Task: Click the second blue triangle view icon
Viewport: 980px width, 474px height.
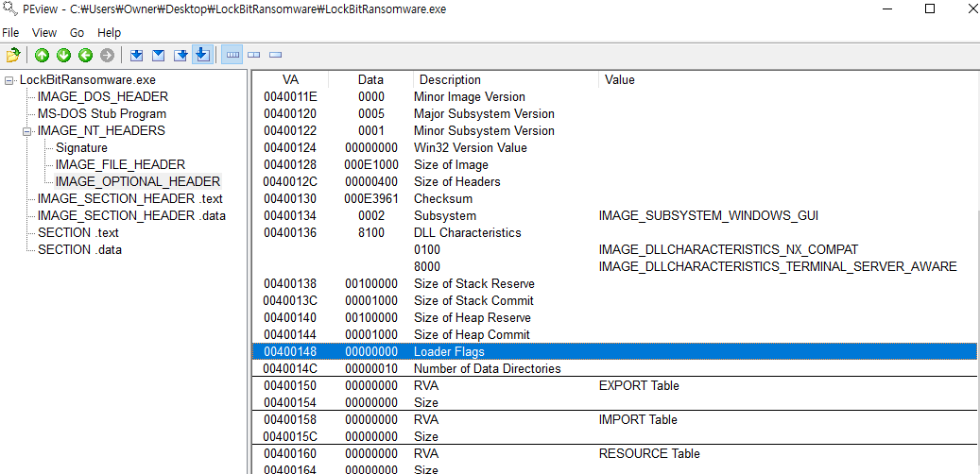Action: [159, 56]
